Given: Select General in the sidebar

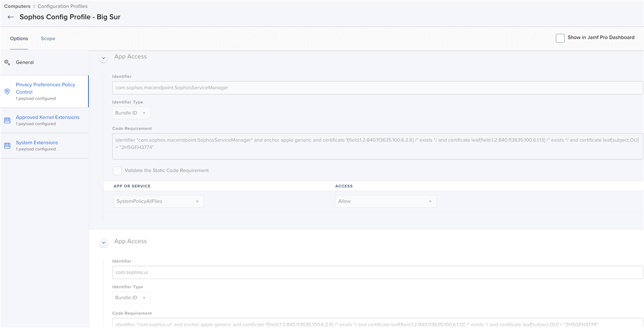Looking at the screenshot, I should 44,62.
